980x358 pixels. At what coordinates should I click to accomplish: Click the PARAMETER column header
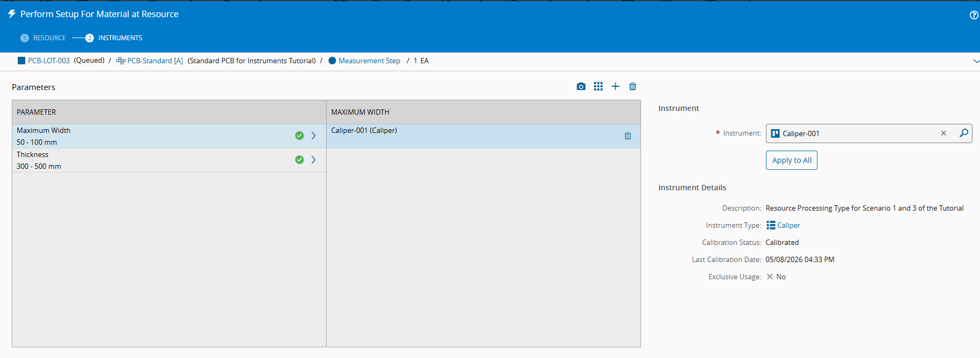(169, 112)
